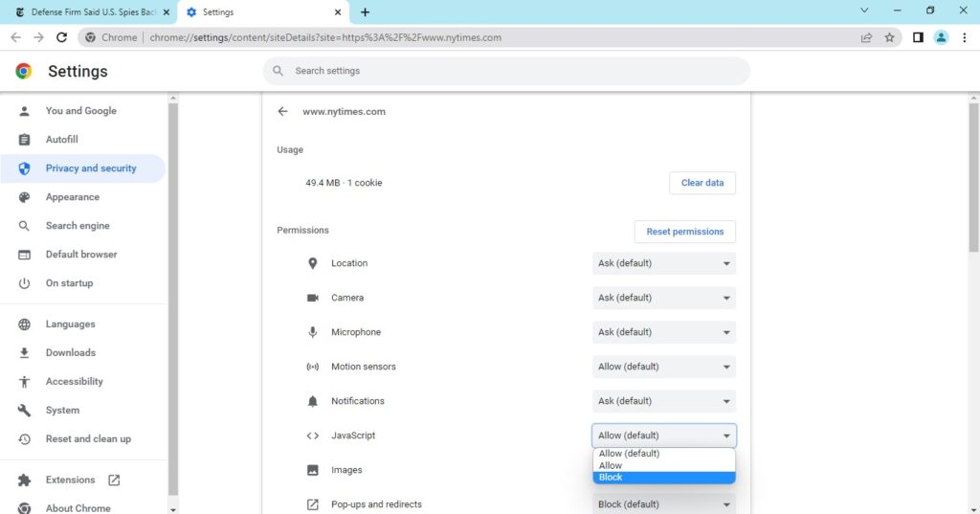Click the Reset permissions button
The width and height of the screenshot is (980, 514).
(685, 232)
